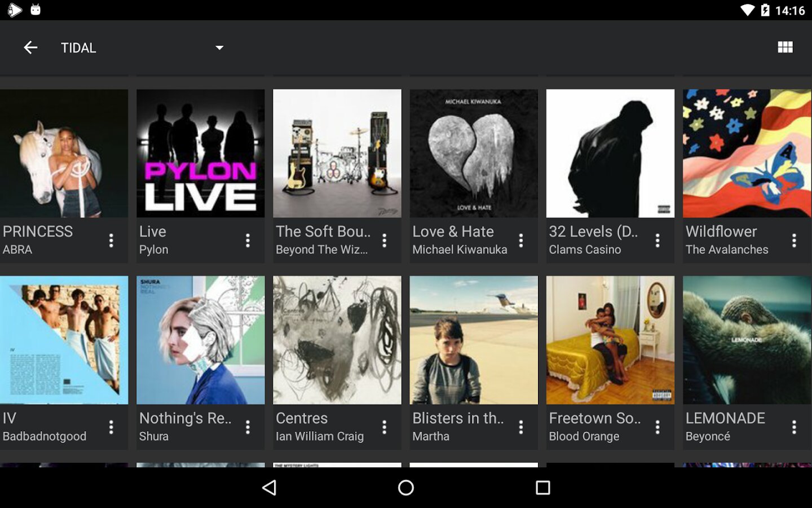Open options for 32 Levels album
812x508 pixels.
coord(657,240)
